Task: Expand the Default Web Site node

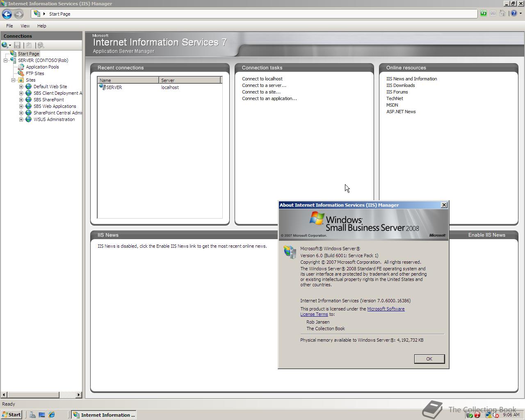Action: pyautogui.click(x=21, y=87)
